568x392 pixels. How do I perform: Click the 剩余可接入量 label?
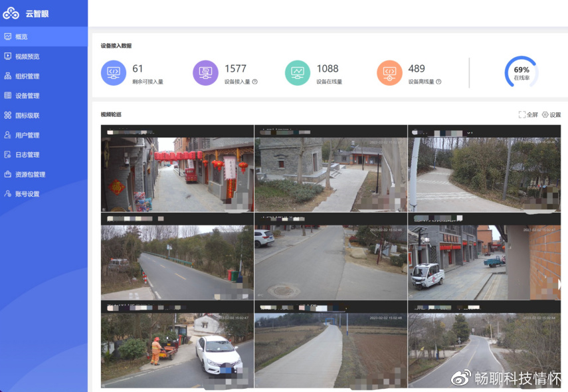click(147, 82)
